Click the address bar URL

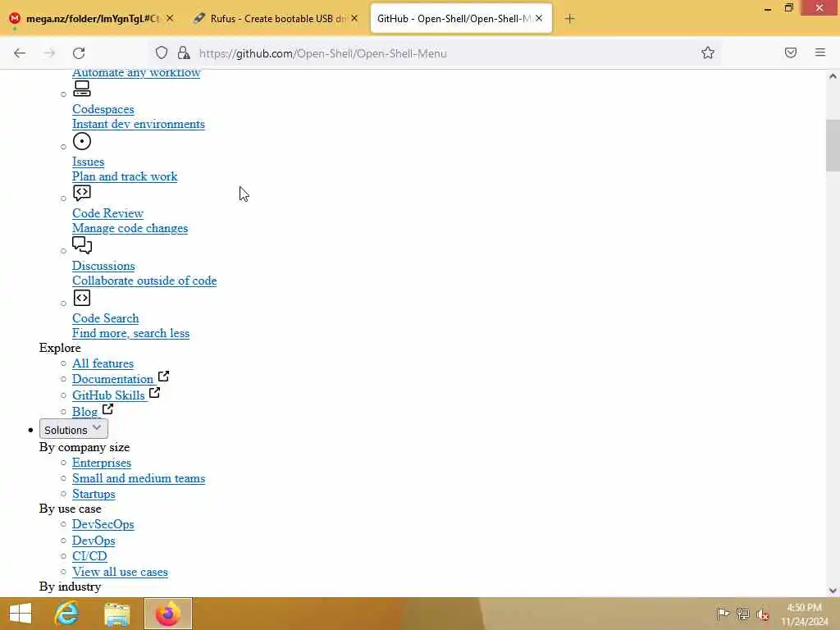(x=322, y=53)
